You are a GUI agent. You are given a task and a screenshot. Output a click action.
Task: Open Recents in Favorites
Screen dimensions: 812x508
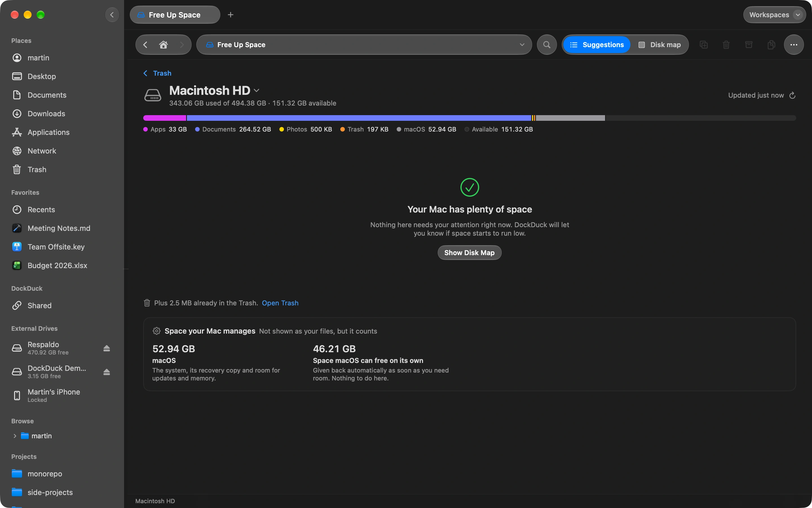coord(62,210)
